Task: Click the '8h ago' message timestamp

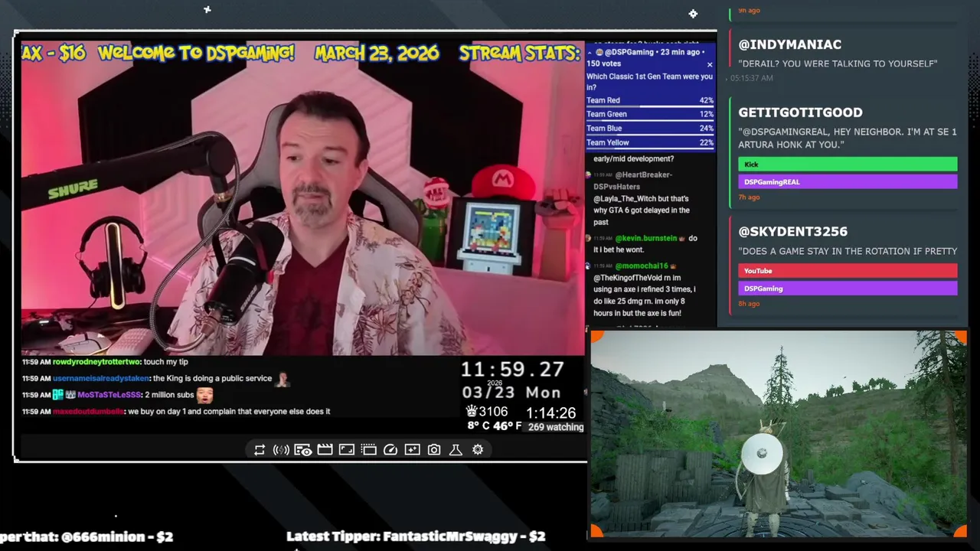Action: pos(749,304)
